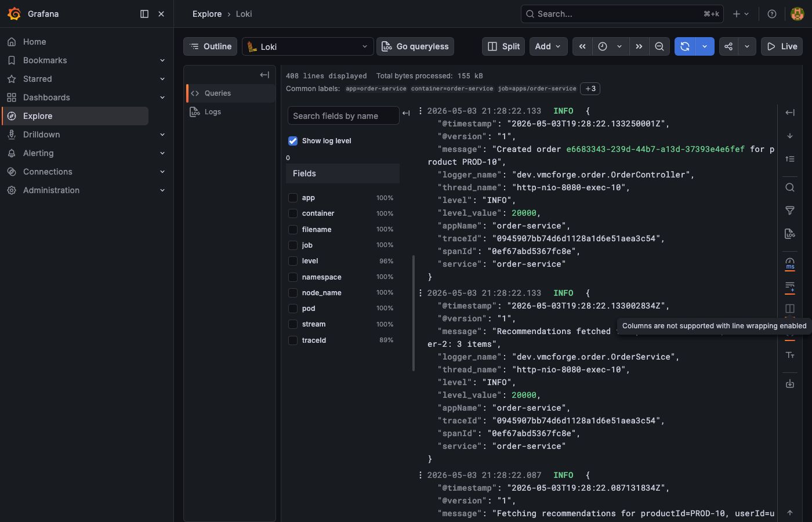This screenshot has height=522, width=812.
Task: Click Go queryless button
Action: [x=415, y=46]
